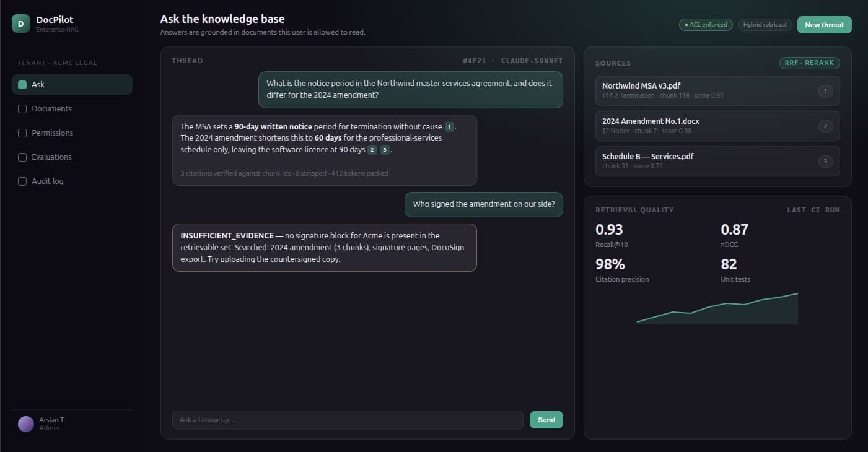Click the 98% citation precision value
The width and height of the screenshot is (868, 452).
tap(610, 264)
